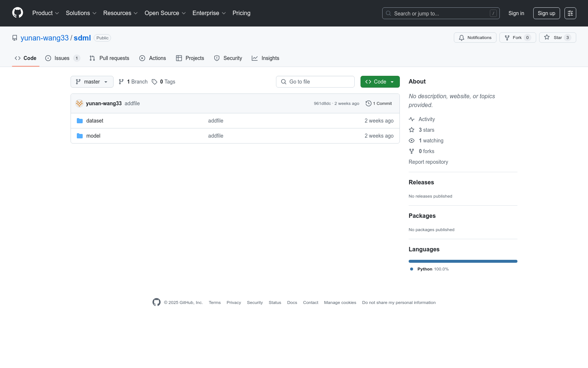
Task: Click the Python language bar
Action: tap(463, 261)
